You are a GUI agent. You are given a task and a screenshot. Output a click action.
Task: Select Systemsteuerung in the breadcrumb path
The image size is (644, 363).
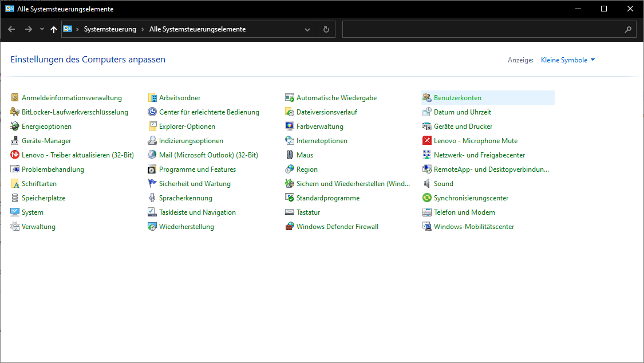click(x=110, y=29)
